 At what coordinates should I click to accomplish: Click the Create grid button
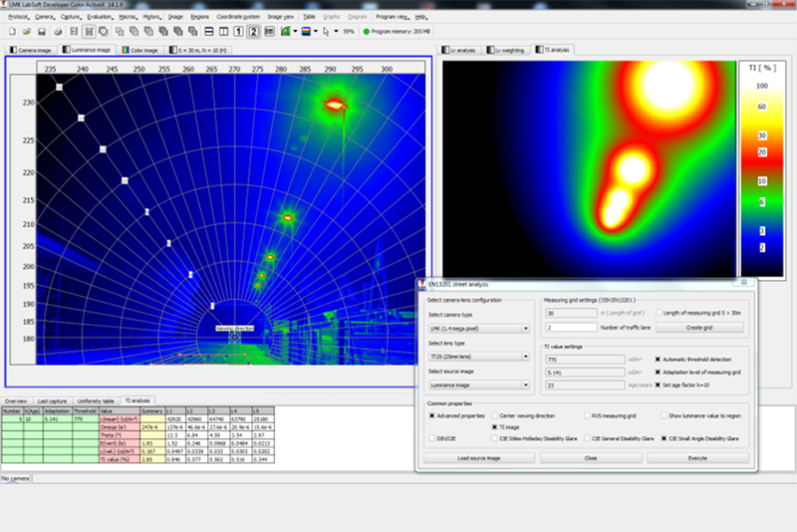699,328
